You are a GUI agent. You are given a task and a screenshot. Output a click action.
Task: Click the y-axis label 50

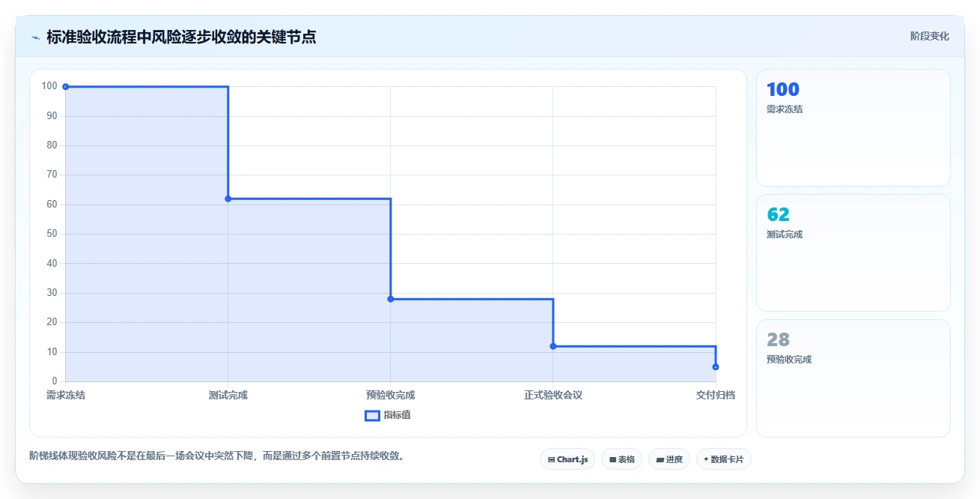coord(52,234)
